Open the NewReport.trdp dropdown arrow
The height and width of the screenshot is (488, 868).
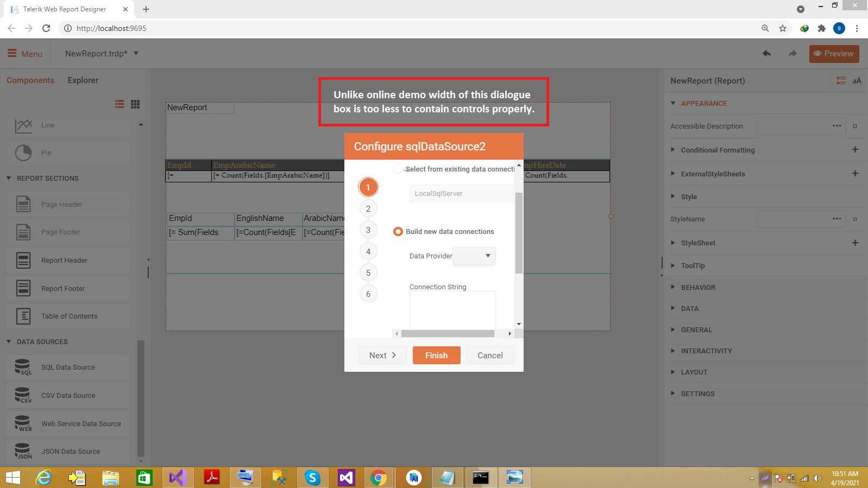pyautogui.click(x=136, y=53)
